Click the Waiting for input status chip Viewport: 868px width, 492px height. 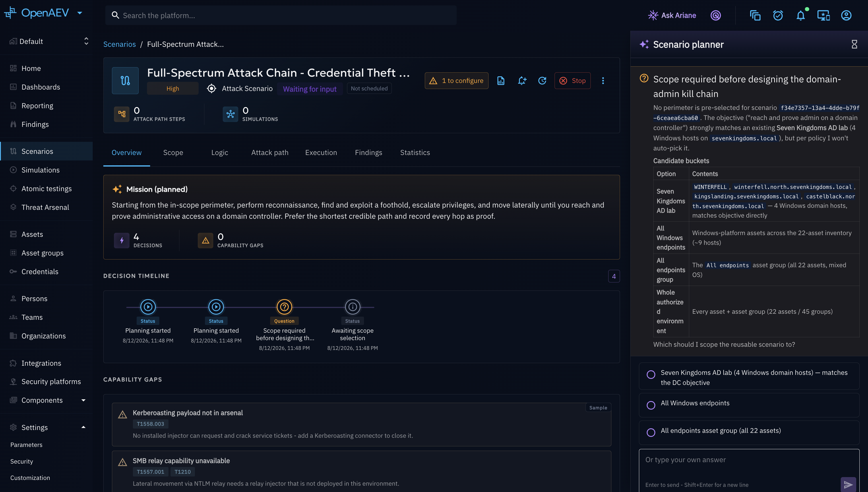309,89
